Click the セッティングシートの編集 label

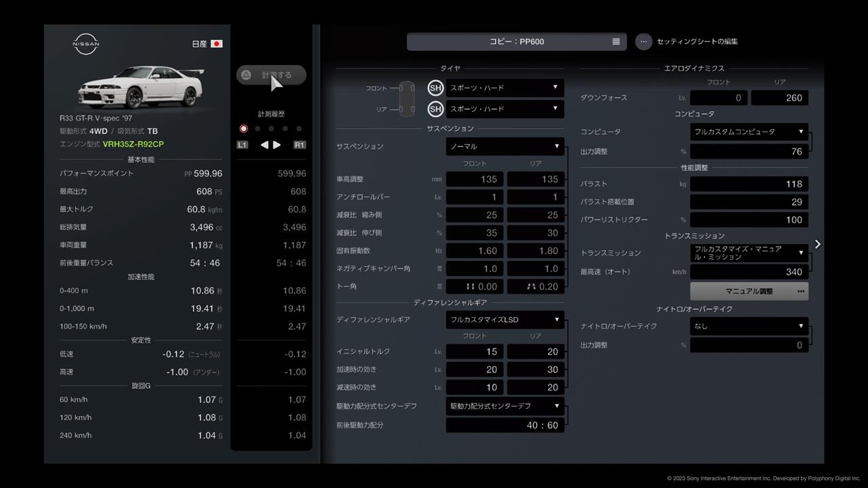tap(697, 41)
